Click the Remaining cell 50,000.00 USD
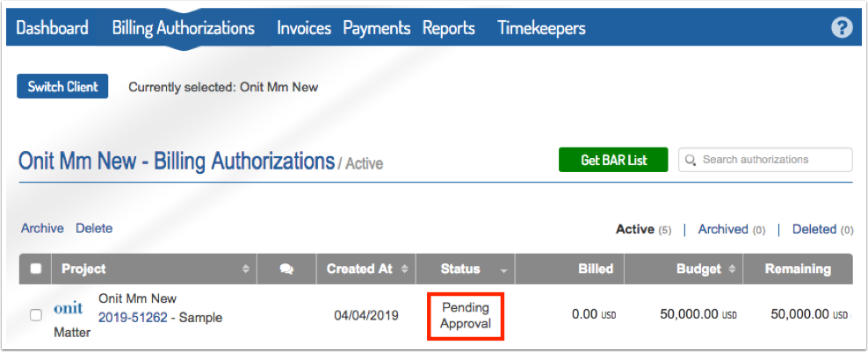Viewport: 868px width, 352px height. (x=809, y=315)
